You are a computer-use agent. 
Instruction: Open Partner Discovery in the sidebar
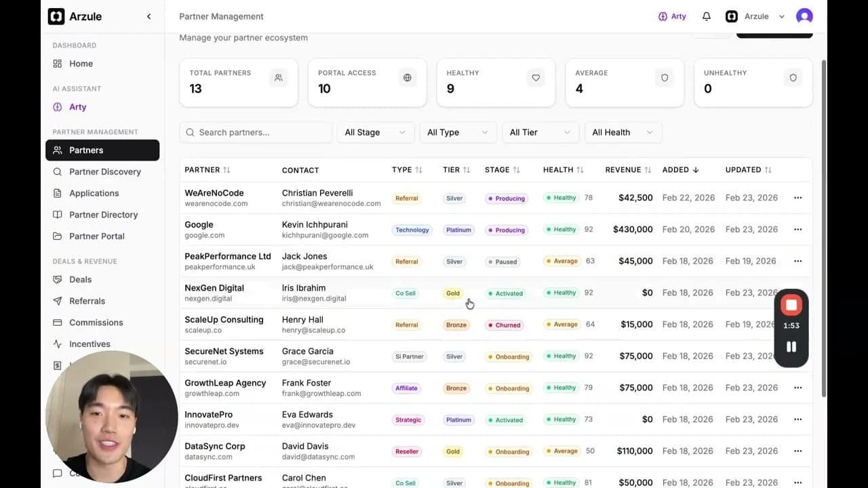coord(104,171)
